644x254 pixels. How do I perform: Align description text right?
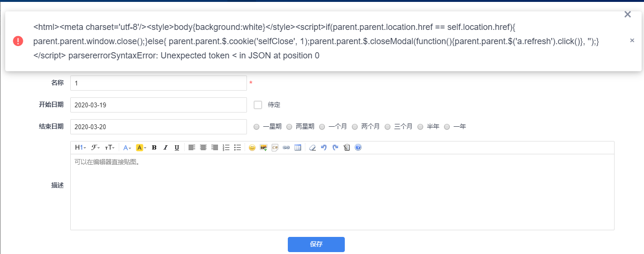tap(215, 148)
